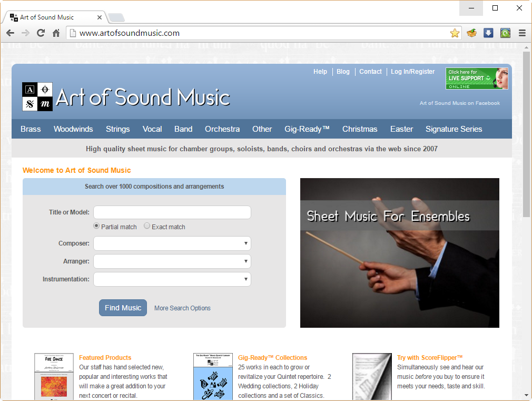Click the Sheet Music For Ensembles banner
This screenshot has height=401, width=532.
400,253
